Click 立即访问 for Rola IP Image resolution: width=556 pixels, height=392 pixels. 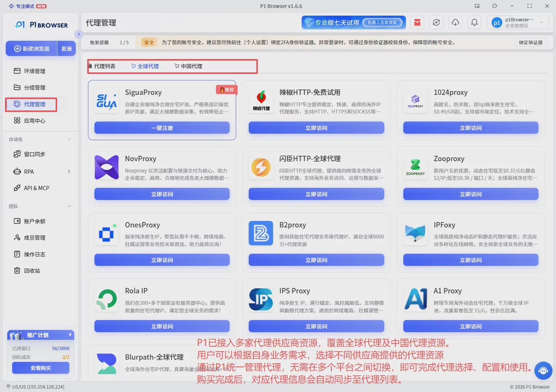[162, 326]
